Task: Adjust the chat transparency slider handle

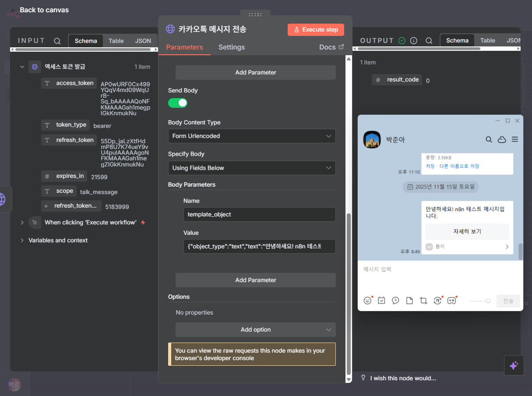Action: pos(488,301)
